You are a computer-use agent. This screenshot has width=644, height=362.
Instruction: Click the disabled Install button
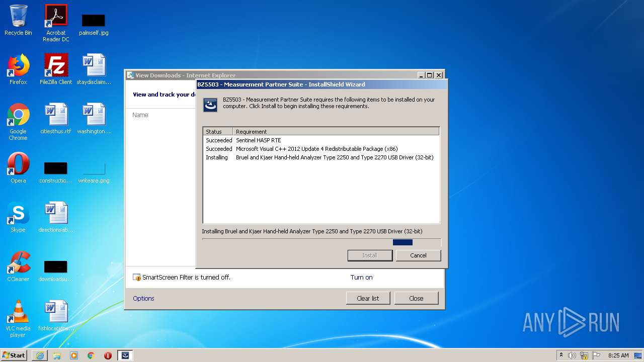[370, 255]
